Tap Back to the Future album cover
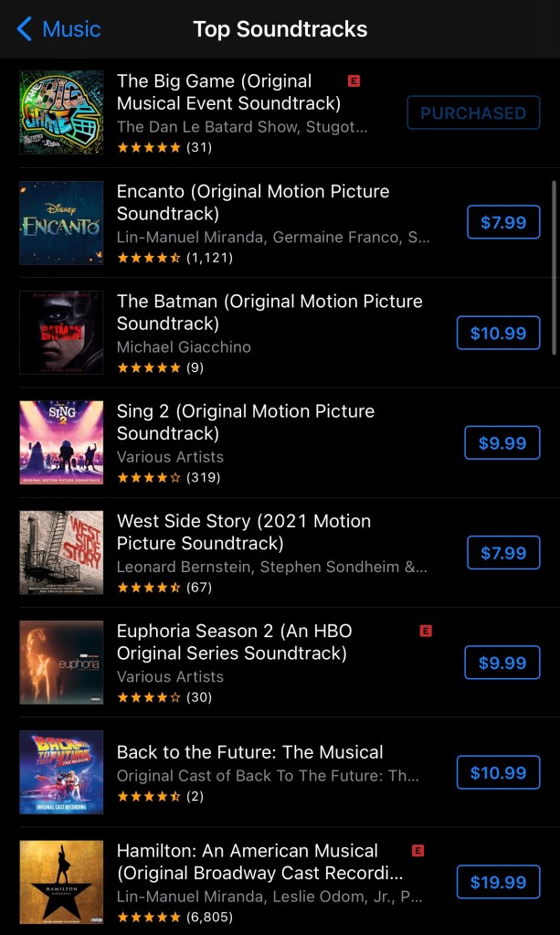The height and width of the screenshot is (935, 560). coord(61,772)
